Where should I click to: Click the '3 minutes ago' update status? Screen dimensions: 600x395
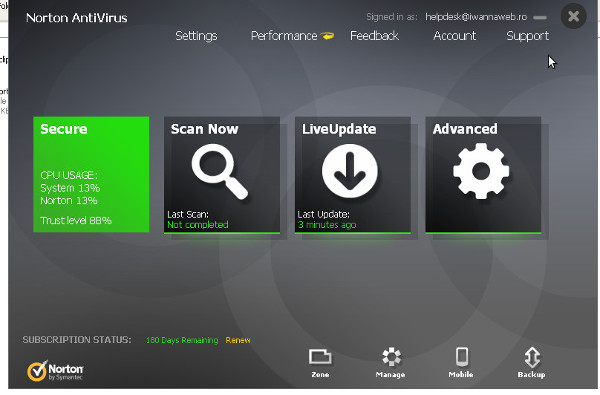(327, 225)
